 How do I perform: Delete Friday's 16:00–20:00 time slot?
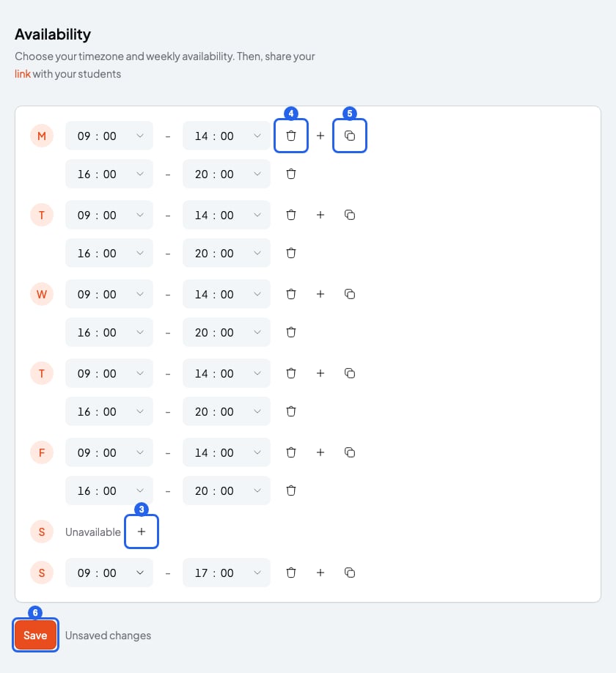(291, 490)
